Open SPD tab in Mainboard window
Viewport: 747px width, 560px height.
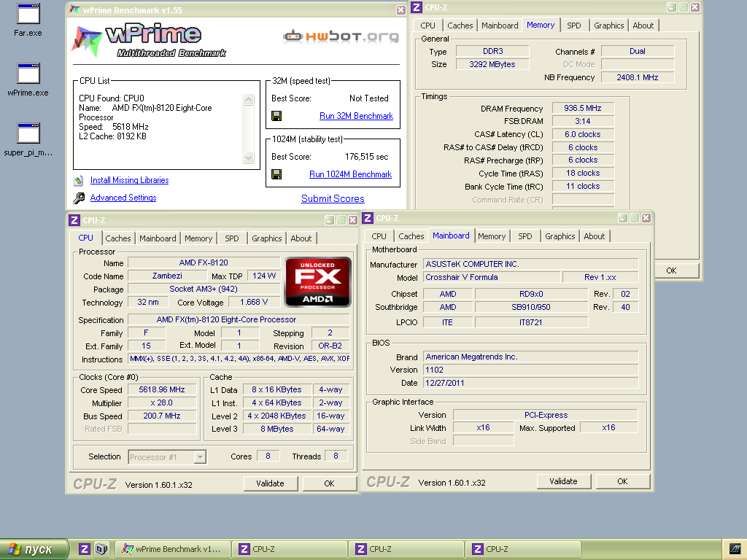coord(525,236)
